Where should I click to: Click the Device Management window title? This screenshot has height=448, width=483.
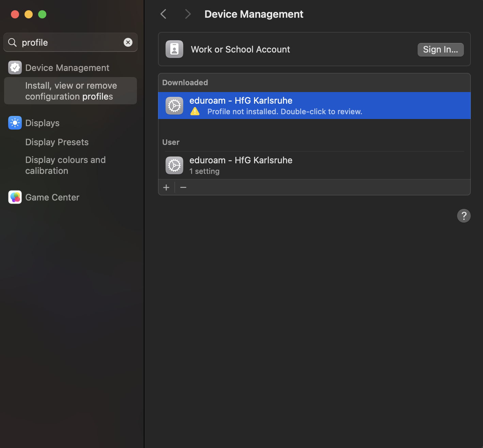[x=254, y=14]
